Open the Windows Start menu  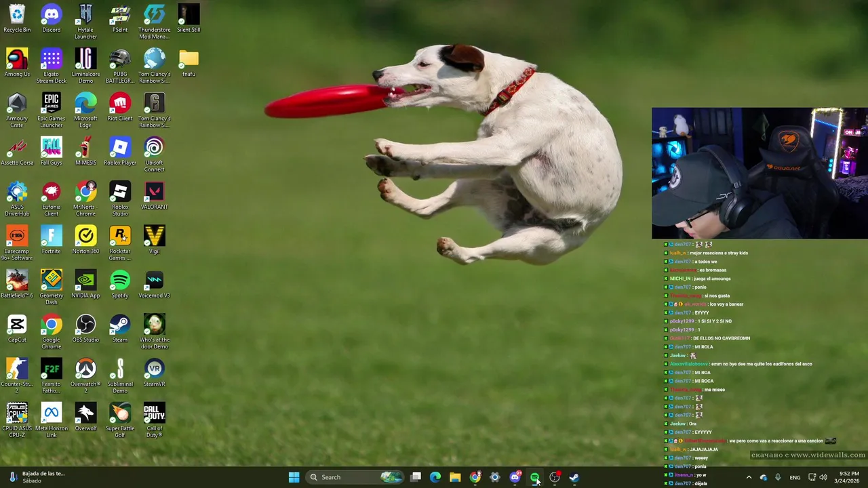coord(294,477)
